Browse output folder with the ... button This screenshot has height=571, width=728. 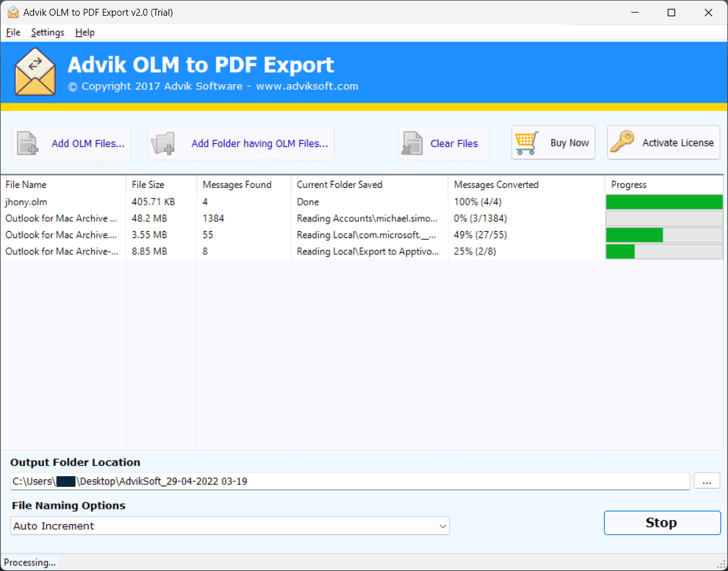coord(707,481)
